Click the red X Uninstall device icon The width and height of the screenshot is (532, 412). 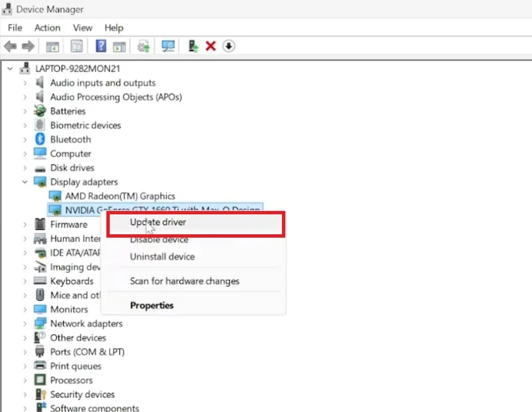[211, 46]
